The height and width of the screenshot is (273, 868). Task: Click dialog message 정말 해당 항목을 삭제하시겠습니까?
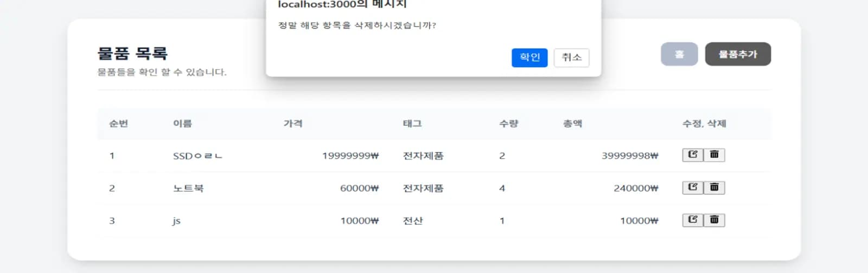pos(357,25)
